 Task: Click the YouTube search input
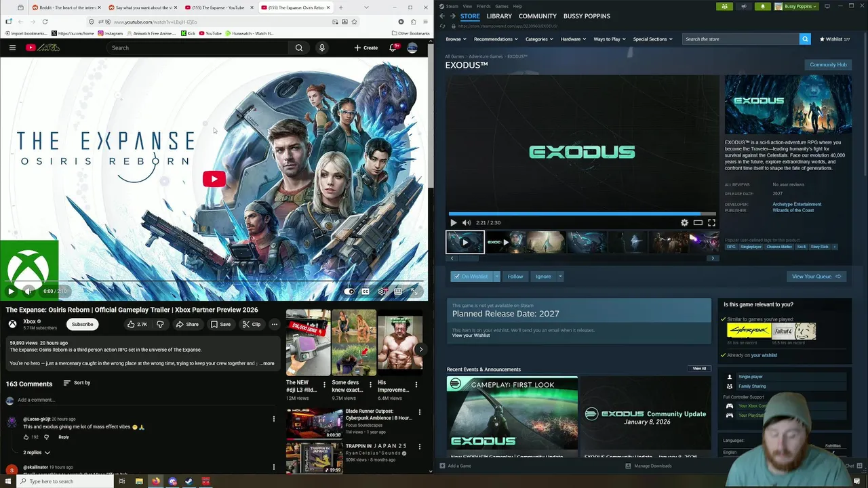(x=197, y=47)
